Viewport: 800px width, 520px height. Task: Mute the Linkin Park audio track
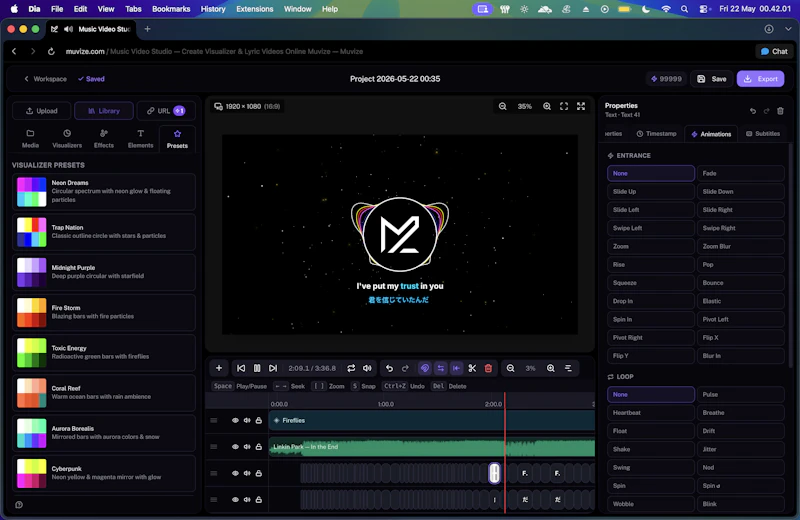247,447
